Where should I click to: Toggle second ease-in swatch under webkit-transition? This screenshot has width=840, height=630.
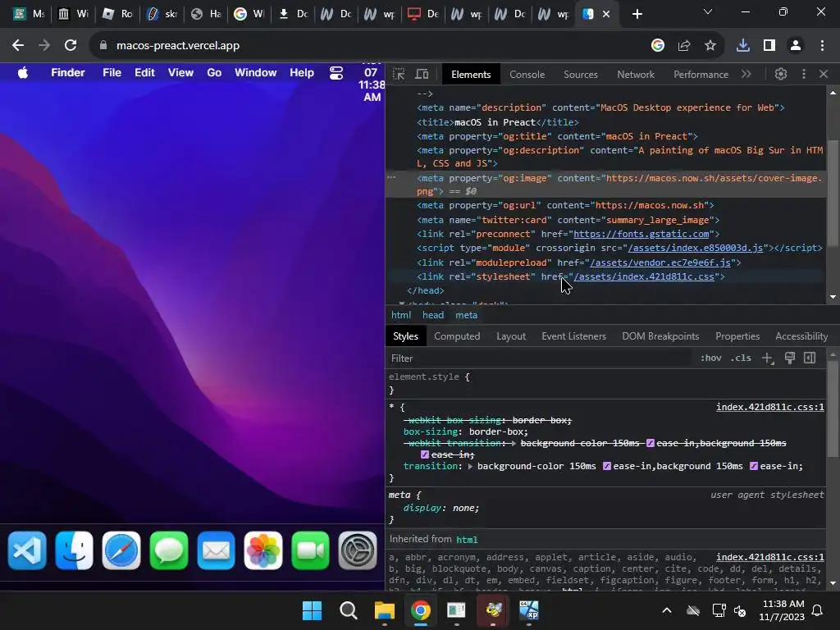[425, 454]
